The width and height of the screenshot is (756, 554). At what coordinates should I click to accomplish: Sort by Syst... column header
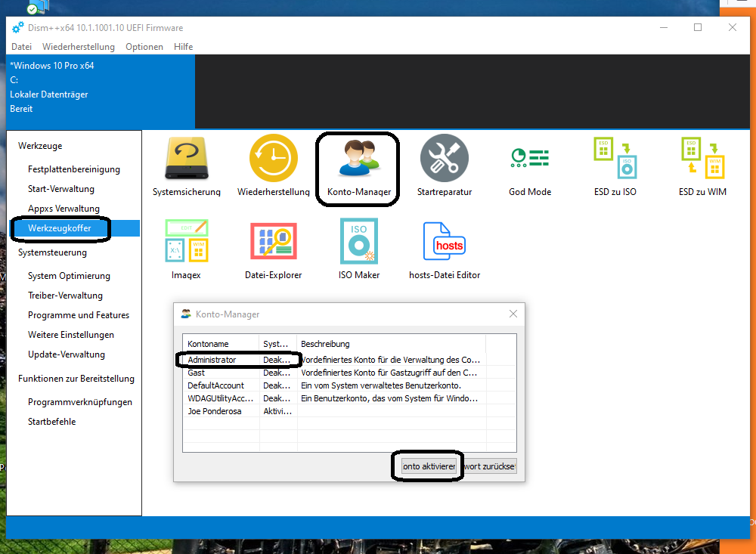click(x=277, y=344)
